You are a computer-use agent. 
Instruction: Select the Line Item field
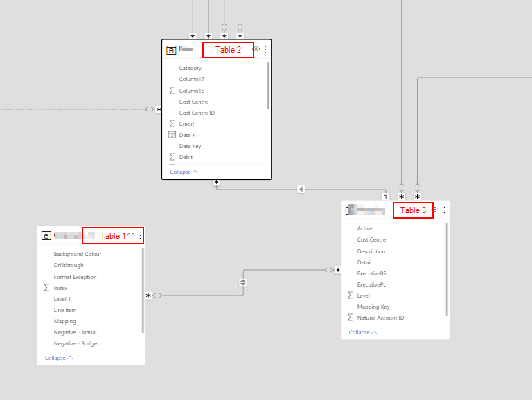tap(65, 310)
